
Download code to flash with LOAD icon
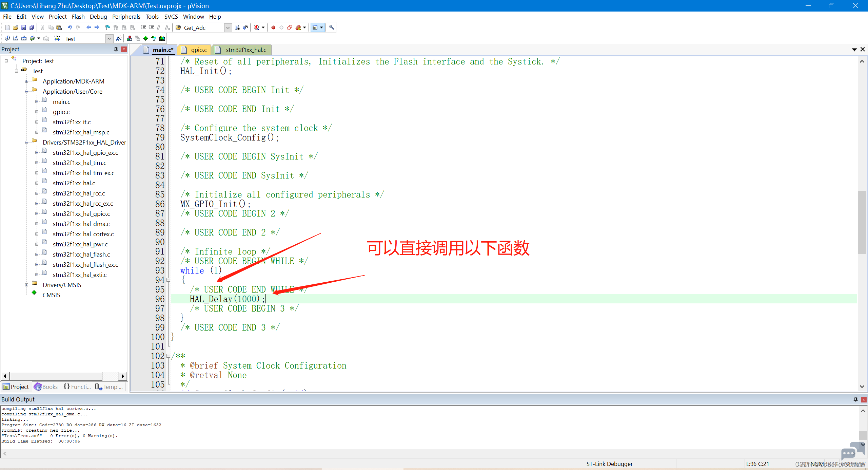(57, 38)
